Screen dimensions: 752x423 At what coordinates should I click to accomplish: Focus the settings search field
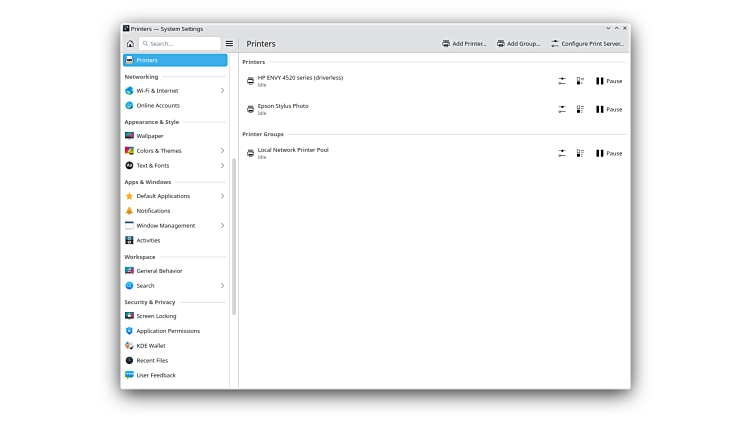coord(182,44)
